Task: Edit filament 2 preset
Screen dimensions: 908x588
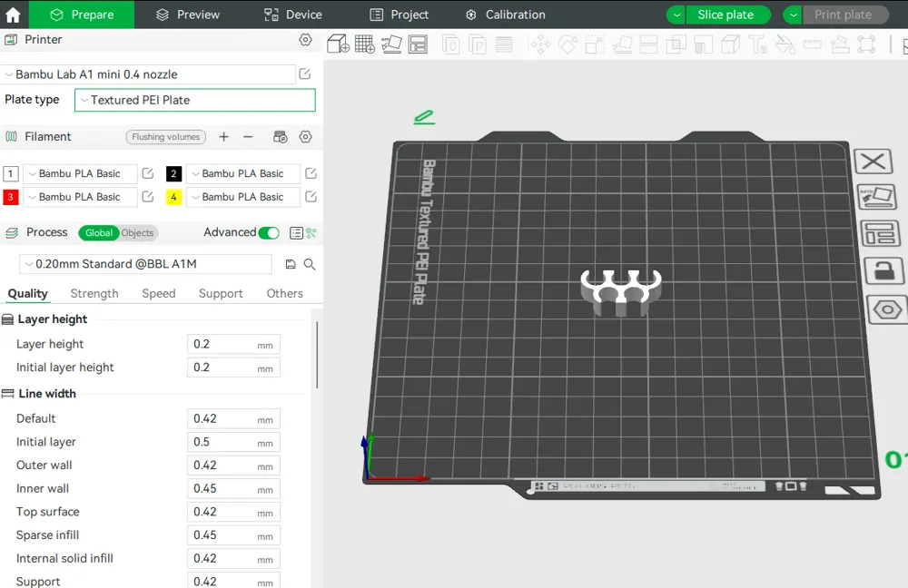Action: [311, 173]
